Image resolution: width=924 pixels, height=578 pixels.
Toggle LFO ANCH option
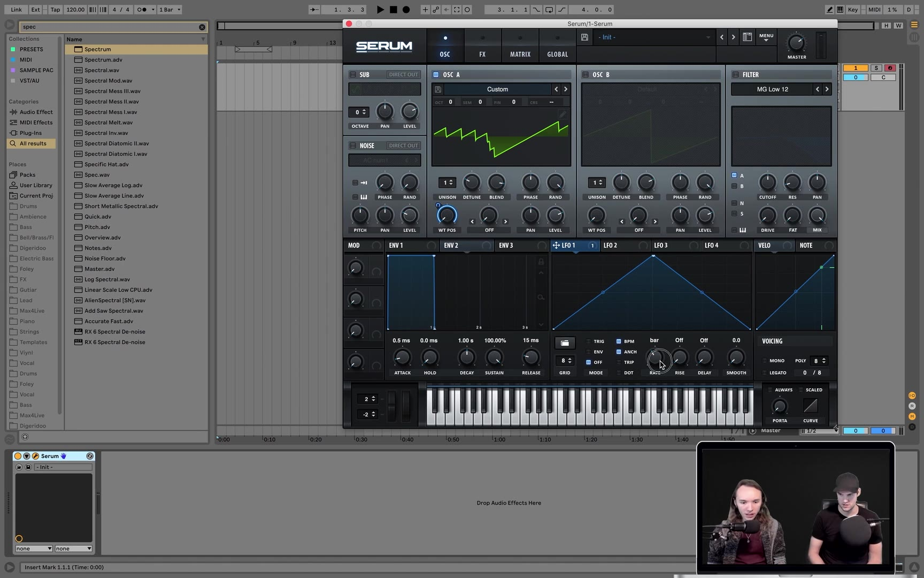(619, 352)
